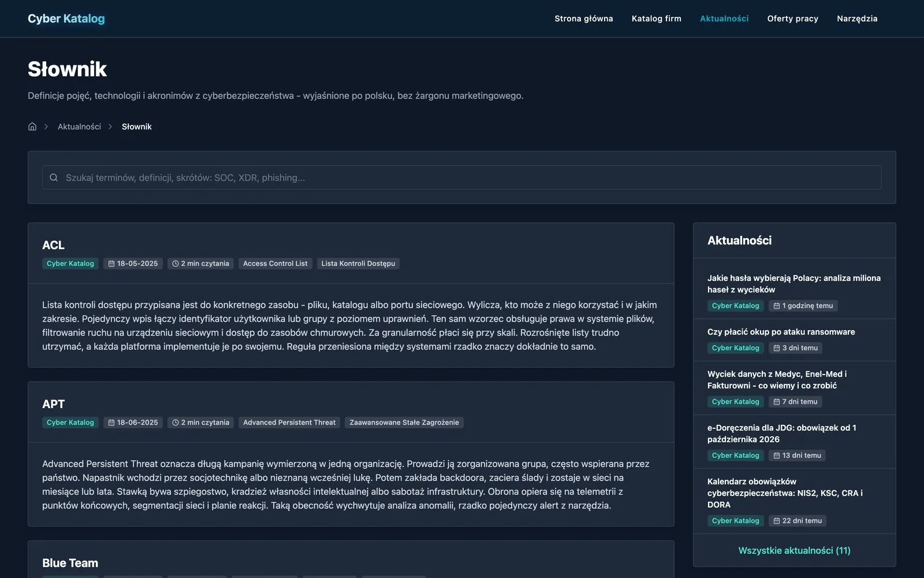Click calendar icon beside '1 godzinę temu'

[x=777, y=306]
